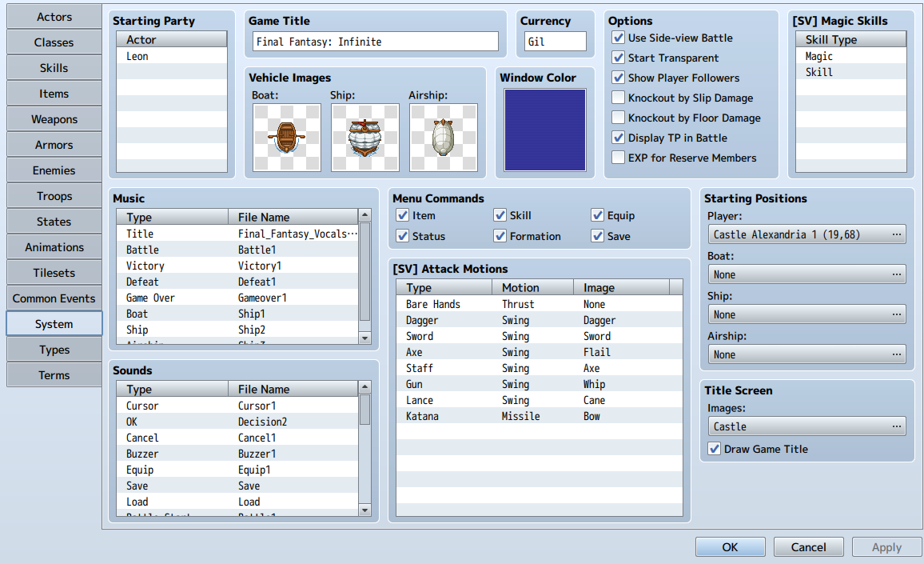
Task: Click the Currency input field
Action: coord(556,42)
